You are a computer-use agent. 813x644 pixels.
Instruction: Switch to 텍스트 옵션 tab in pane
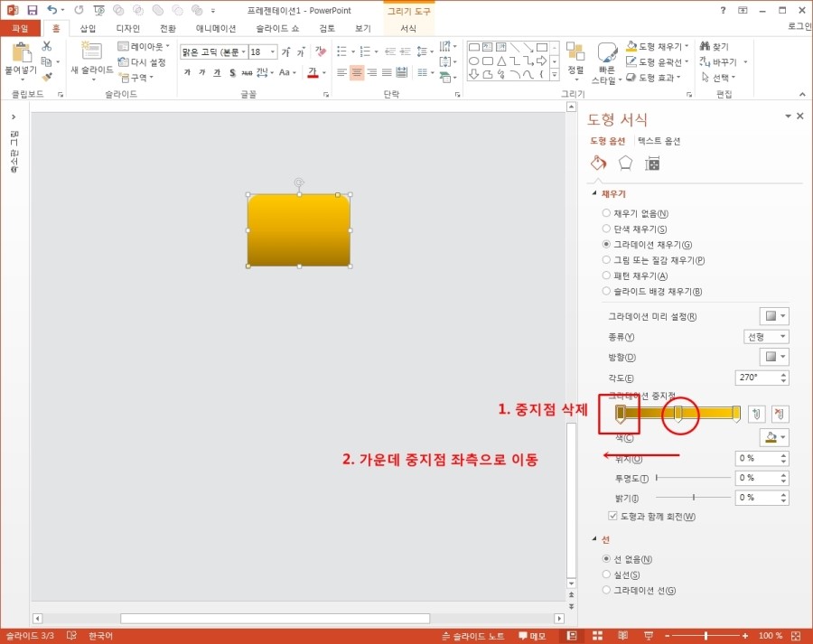659,141
